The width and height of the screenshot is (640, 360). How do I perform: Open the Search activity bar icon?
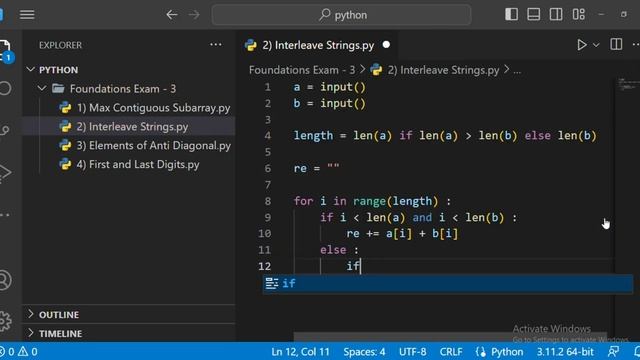[5, 88]
